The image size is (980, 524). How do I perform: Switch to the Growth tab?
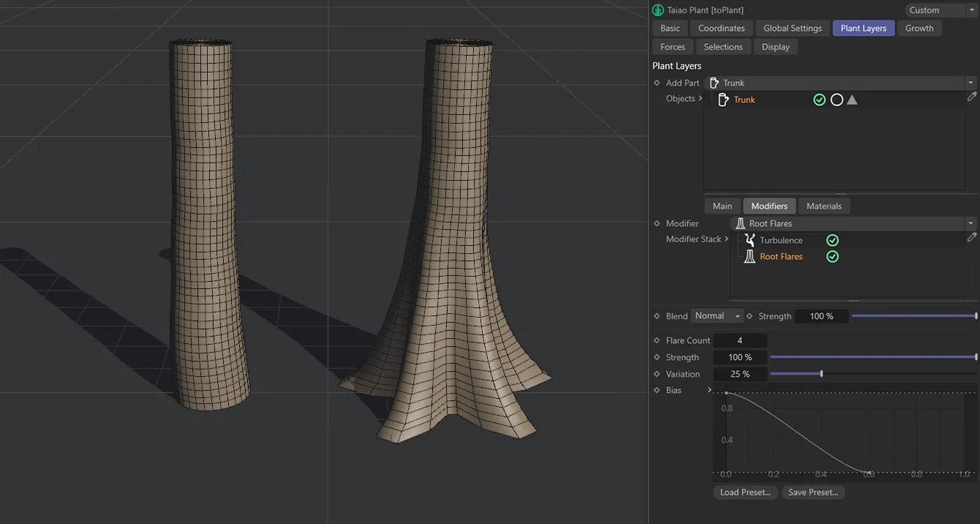(919, 28)
